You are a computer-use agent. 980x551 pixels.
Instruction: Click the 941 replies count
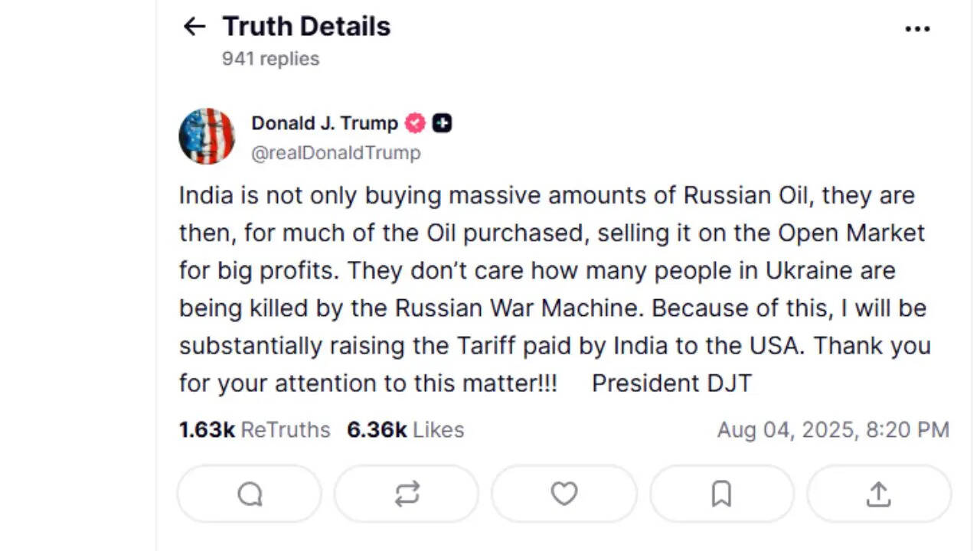click(x=270, y=59)
